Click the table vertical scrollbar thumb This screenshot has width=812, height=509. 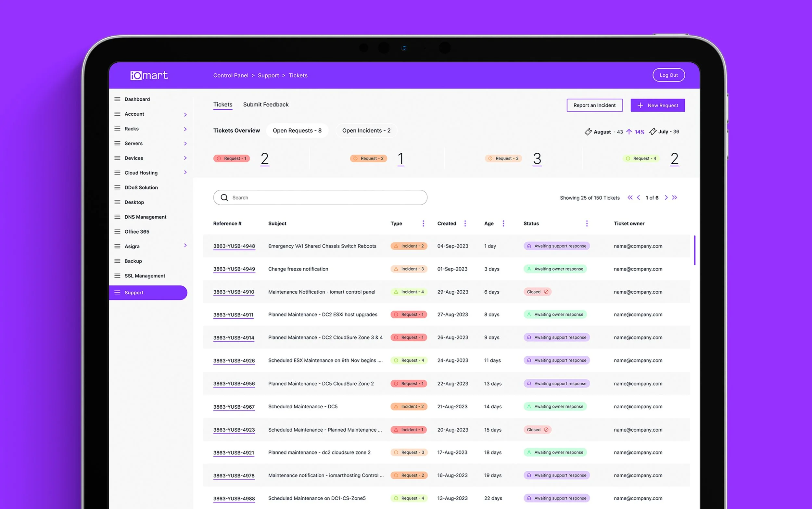coord(694,250)
